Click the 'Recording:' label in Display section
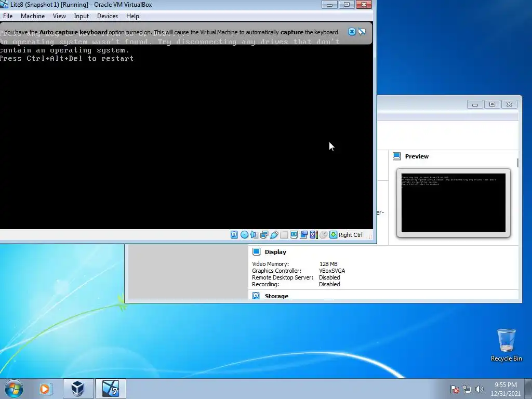532x399 pixels. [x=265, y=284]
